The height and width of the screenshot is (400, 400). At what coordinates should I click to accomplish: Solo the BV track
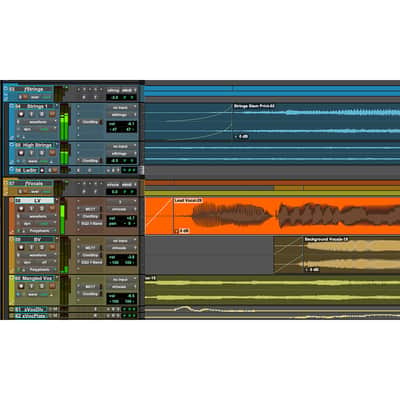pyautogui.click(x=42, y=248)
